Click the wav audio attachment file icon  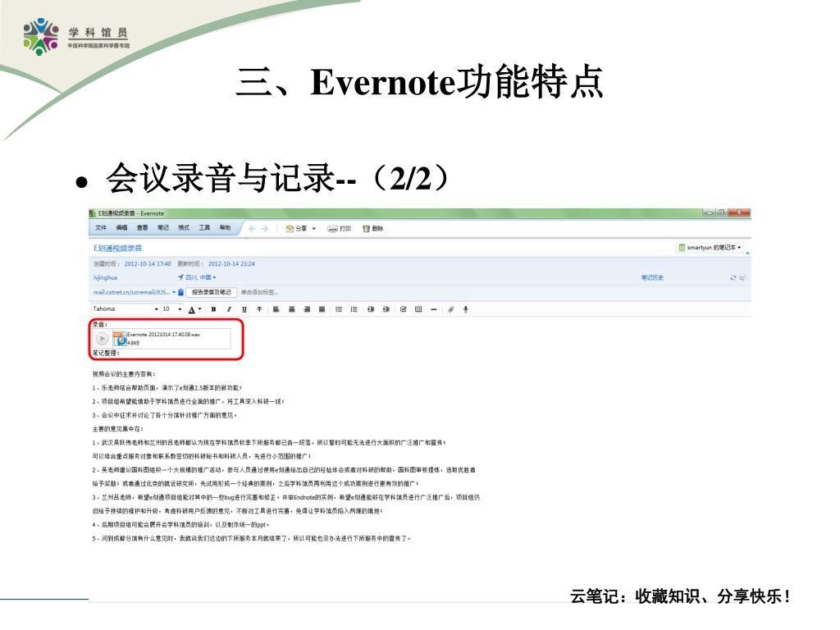[120, 339]
